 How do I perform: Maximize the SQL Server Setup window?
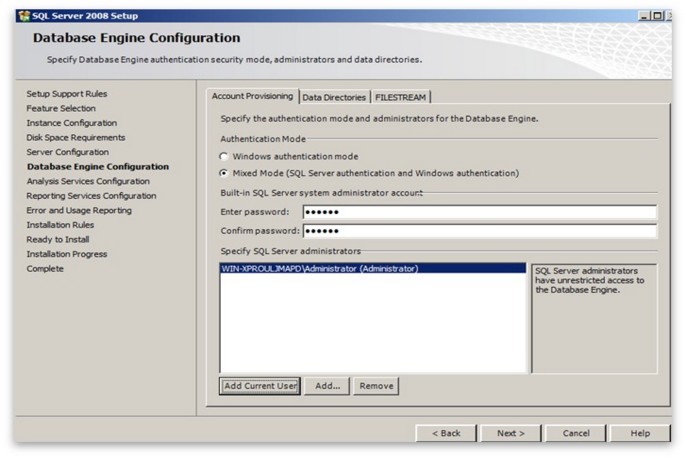(657, 16)
